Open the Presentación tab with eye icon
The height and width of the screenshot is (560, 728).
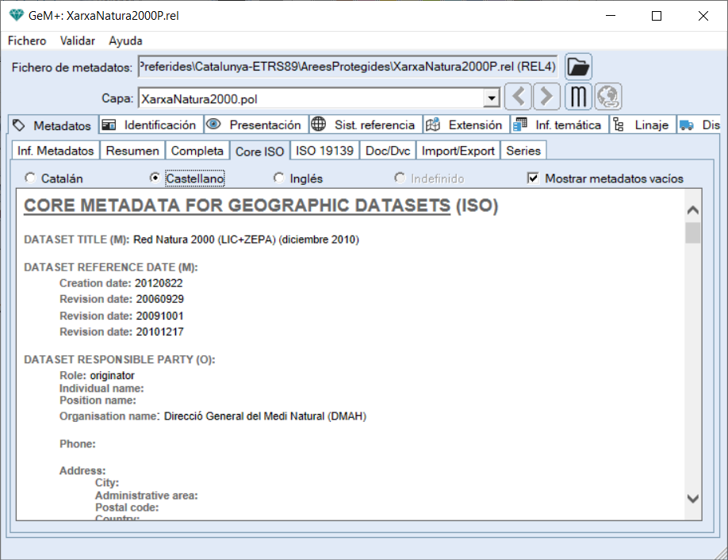(255, 125)
